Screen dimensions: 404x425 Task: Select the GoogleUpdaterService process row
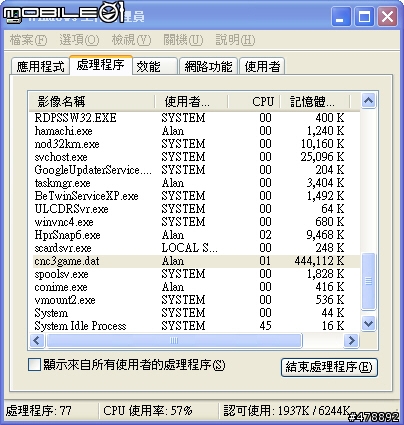click(194, 170)
